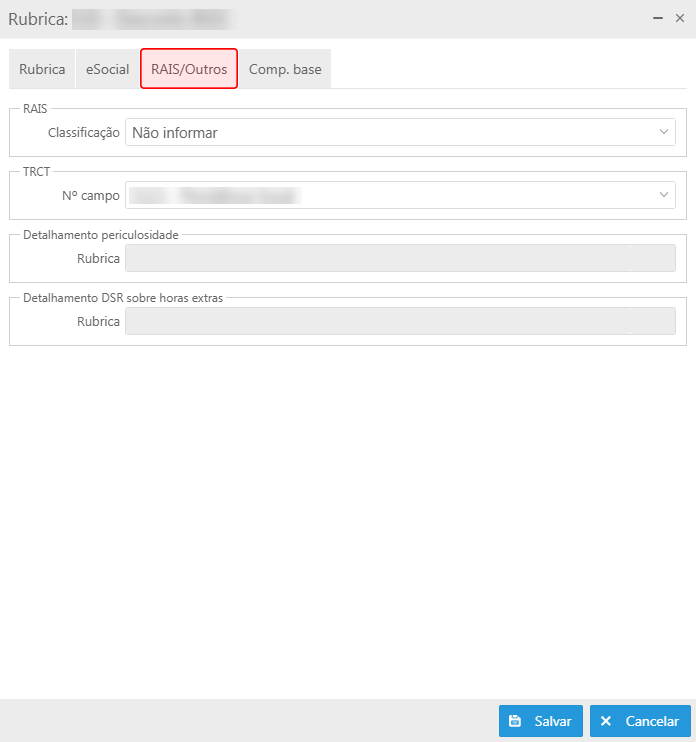Focus the Rubrica field under DSR sobre horas extras
This screenshot has width=696, height=742.
tap(400, 321)
